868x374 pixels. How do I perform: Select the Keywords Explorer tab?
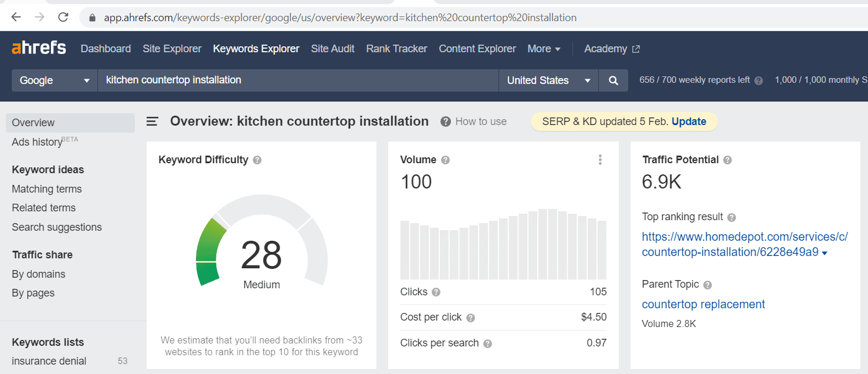pos(256,49)
